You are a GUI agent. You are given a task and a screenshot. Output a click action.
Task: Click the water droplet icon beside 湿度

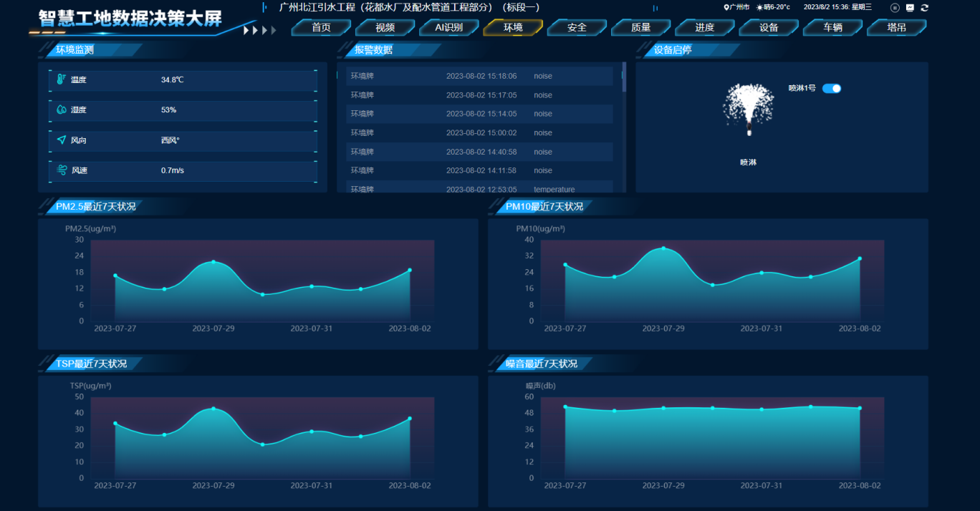tap(62, 110)
